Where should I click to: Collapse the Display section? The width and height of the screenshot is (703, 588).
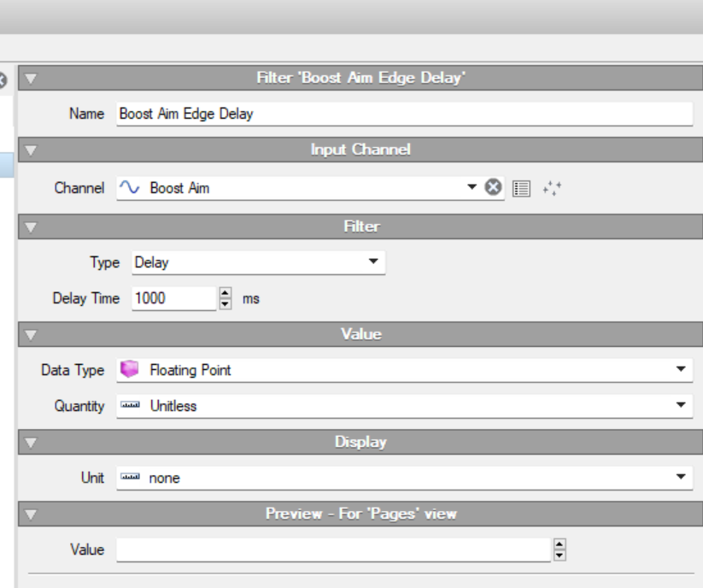tap(32, 443)
